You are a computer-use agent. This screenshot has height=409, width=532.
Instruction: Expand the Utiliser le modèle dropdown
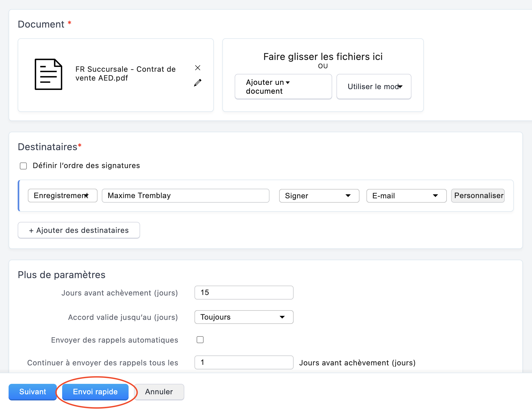coord(374,87)
